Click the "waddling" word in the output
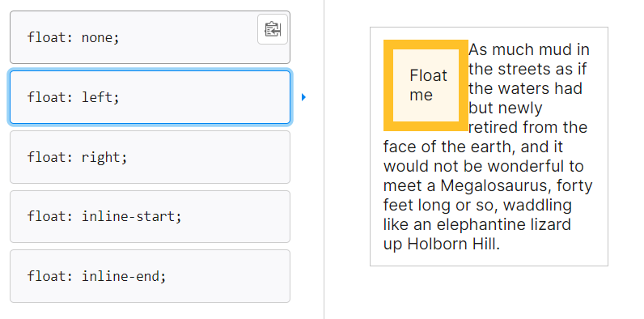The image size is (644, 319). point(537,205)
